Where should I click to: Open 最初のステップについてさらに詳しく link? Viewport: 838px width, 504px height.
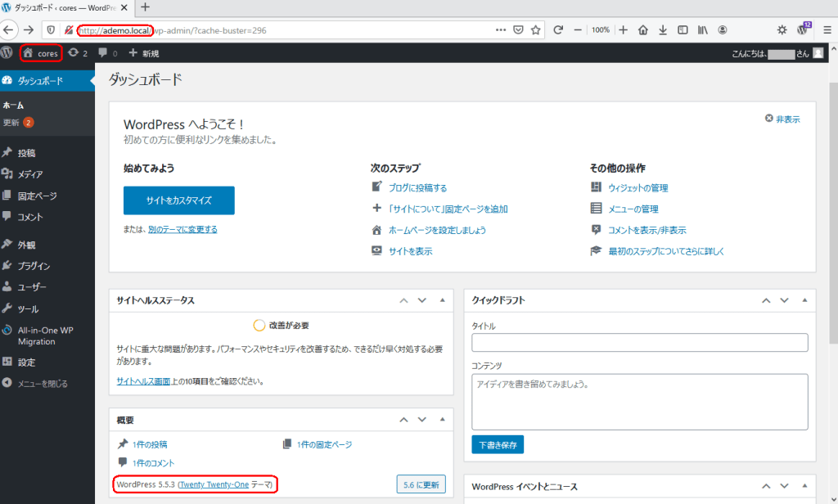point(666,251)
